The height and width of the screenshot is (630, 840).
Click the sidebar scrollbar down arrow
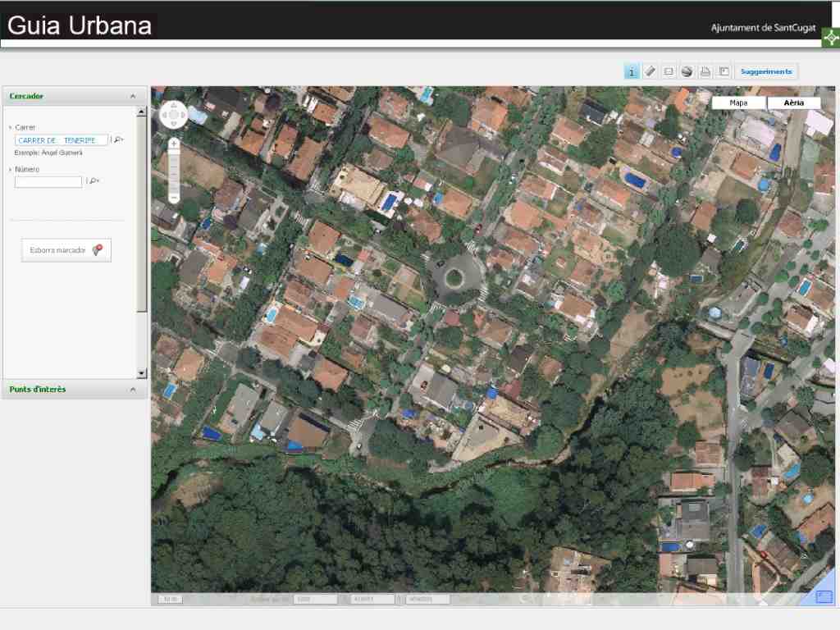coord(141,373)
